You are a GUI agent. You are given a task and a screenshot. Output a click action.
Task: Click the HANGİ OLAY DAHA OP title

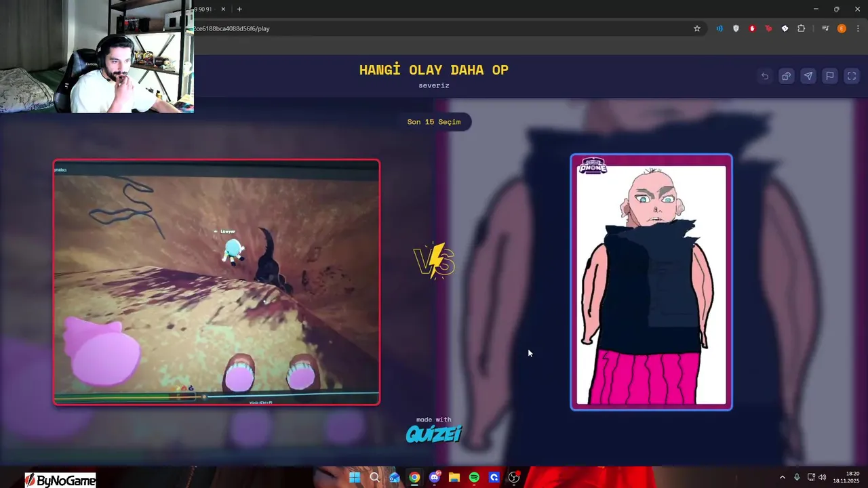coord(434,70)
